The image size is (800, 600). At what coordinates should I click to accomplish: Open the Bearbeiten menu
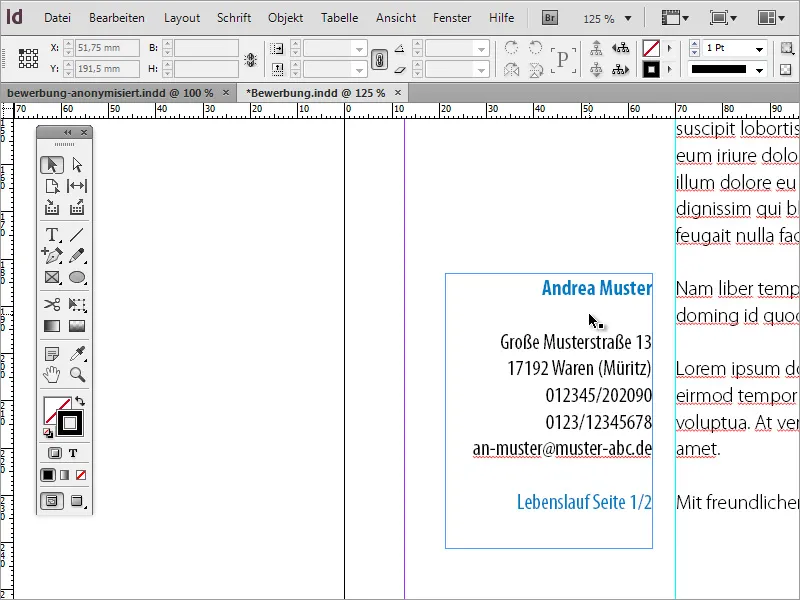click(x=117, y=18)
